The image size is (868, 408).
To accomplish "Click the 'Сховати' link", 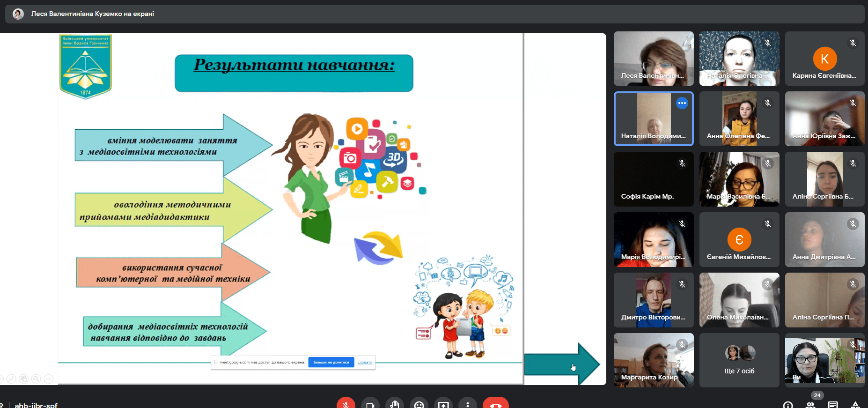I will [x=364, y=362].
